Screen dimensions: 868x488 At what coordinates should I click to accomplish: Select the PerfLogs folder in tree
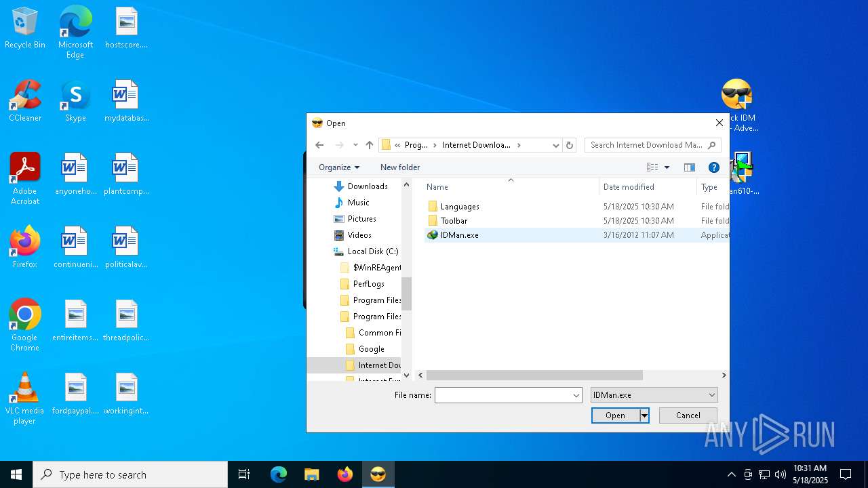tap(369, 284)
